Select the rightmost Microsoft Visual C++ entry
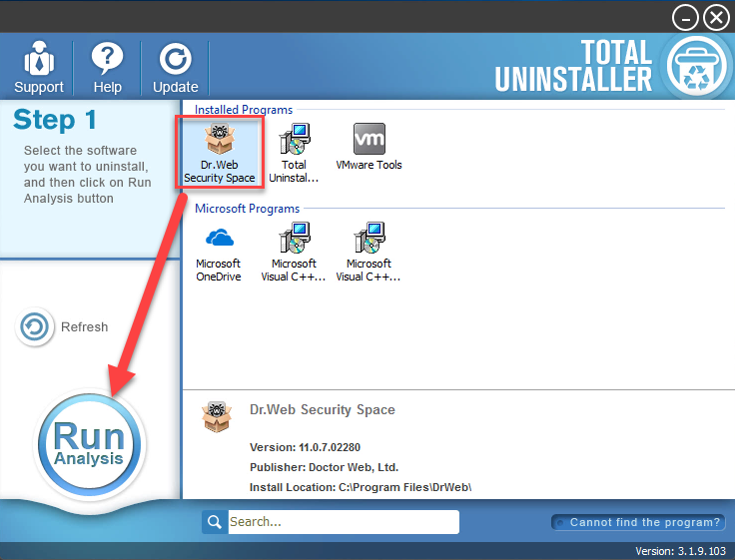 (x=368, y=254)
